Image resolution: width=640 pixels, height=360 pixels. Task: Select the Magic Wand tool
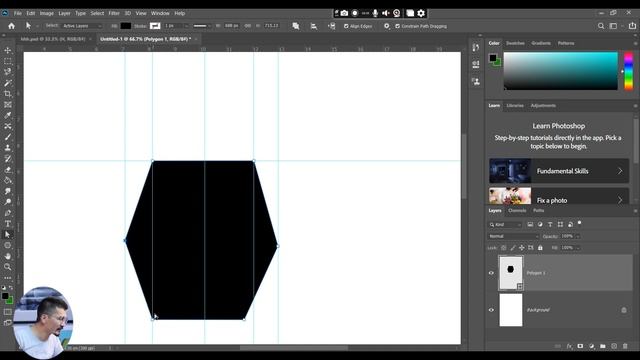point(8,83)
